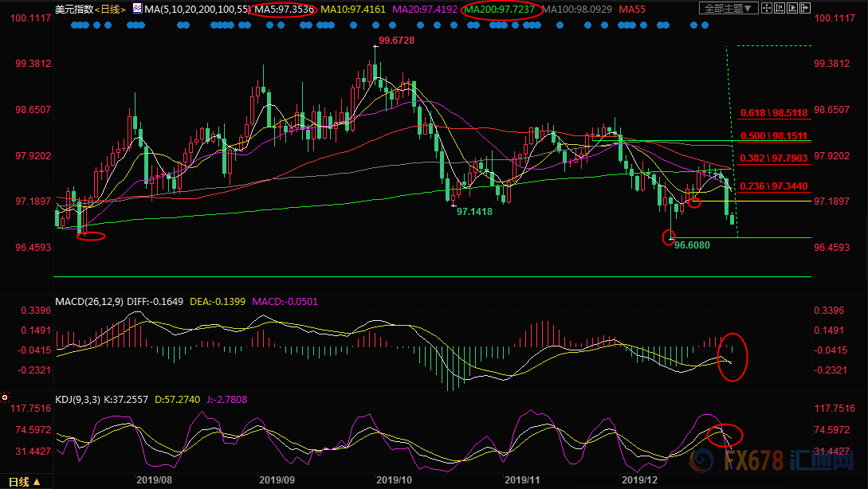Click the crosshair cursor icon in toolbar
This screenshot has height=489, width=868.
coord(768,9)
